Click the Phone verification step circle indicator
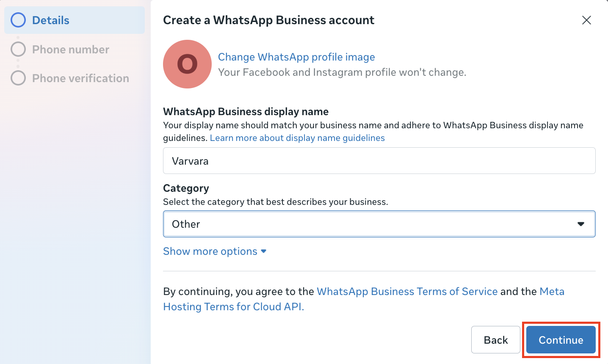The width and height of the screenshot is (608, 364). coord(18,78)
